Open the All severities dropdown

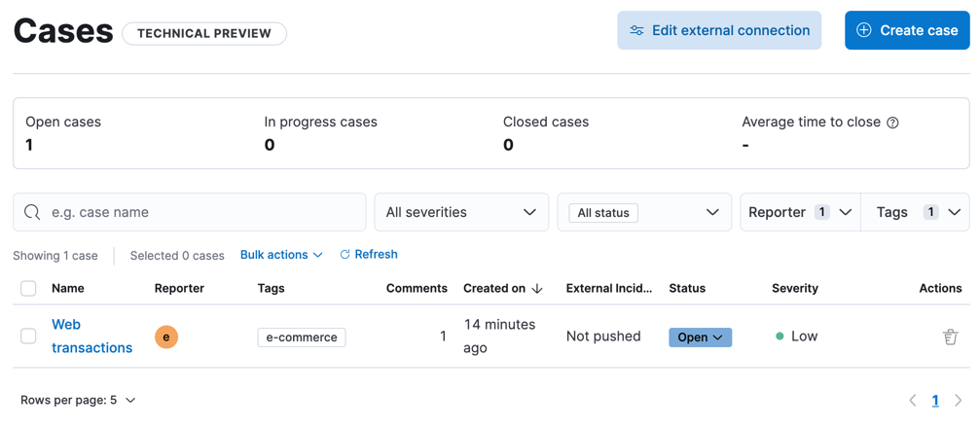[x=461, y=212]
